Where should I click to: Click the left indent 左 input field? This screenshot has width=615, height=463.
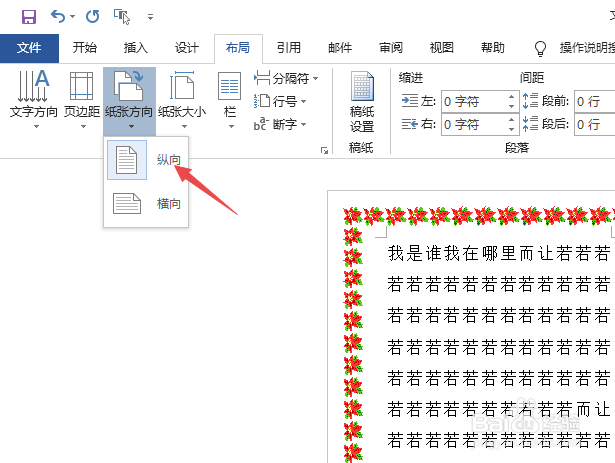pyautogui.click(x=474, y=102)
